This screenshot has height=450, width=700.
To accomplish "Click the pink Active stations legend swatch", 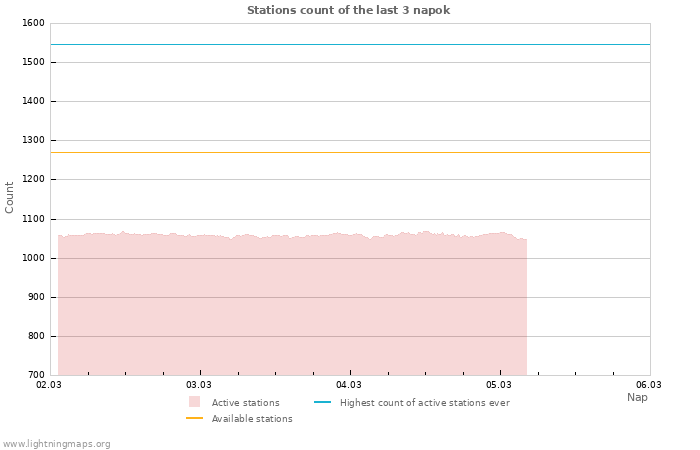I will (x=194, y=402).
